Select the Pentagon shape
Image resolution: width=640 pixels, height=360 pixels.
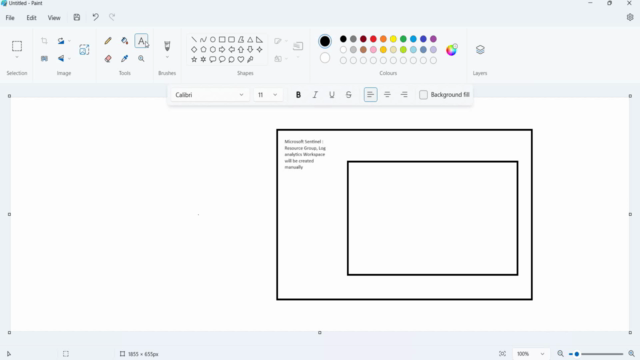tap(203, 49)
